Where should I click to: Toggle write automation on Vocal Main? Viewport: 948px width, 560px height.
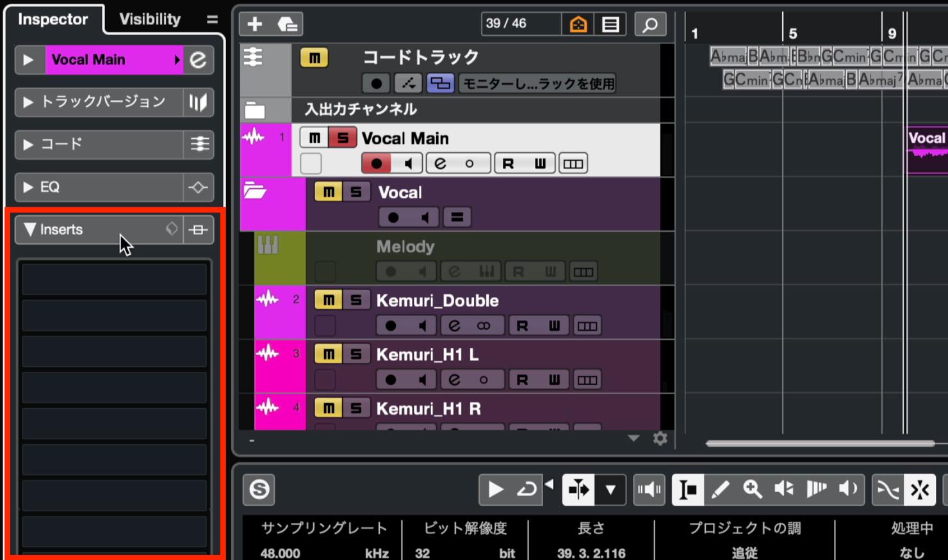(540, 163)
